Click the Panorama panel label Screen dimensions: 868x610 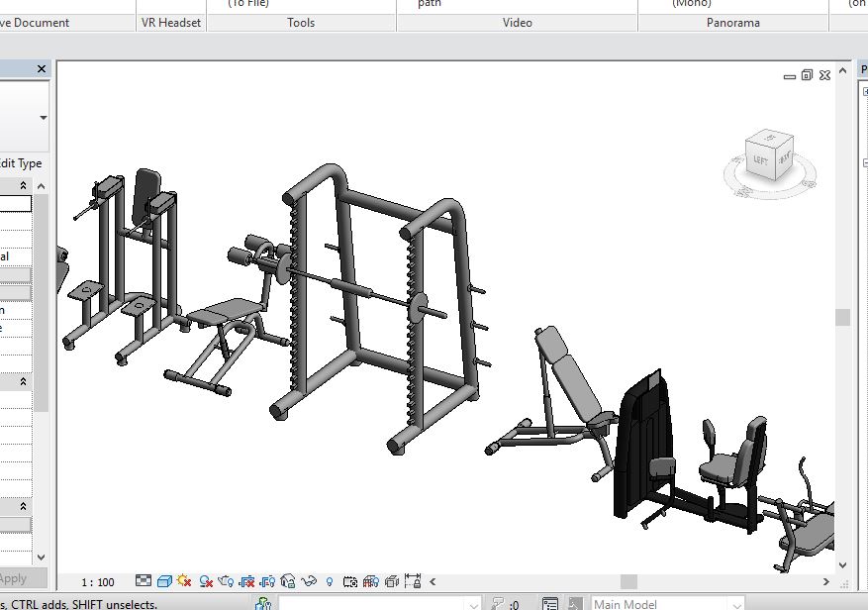pyautogui.click(x=733, y=22)
